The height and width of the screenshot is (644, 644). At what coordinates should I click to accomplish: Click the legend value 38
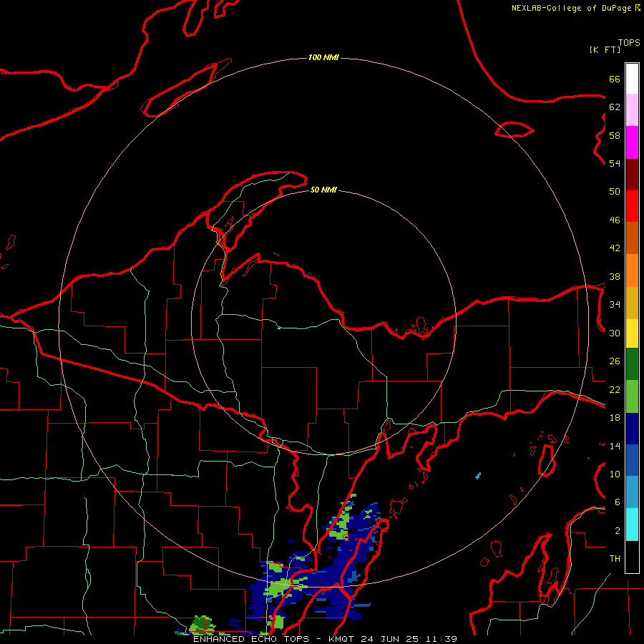point(615,277)
